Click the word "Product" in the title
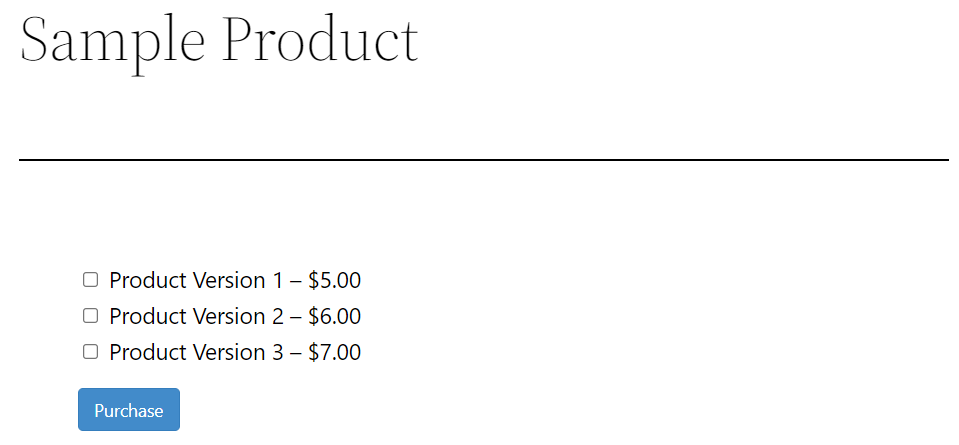 click(320, 40)
